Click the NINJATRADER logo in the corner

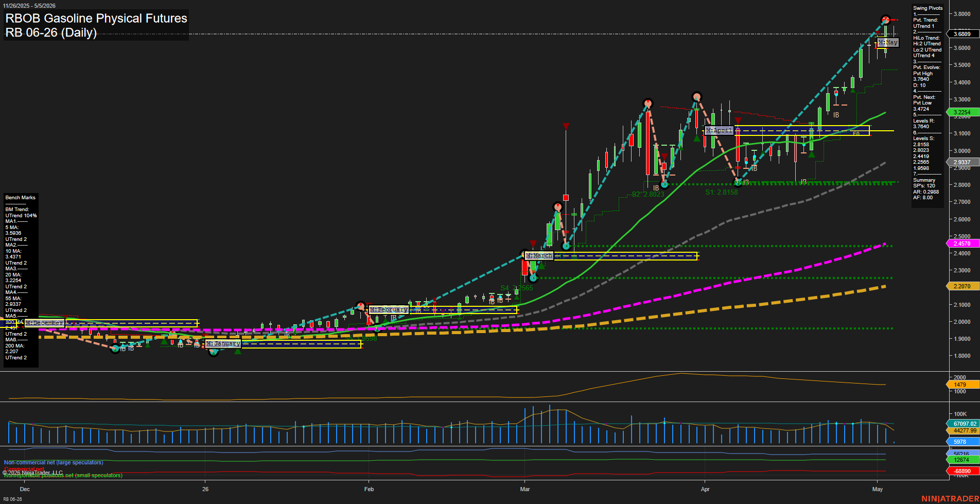(950, 499)
